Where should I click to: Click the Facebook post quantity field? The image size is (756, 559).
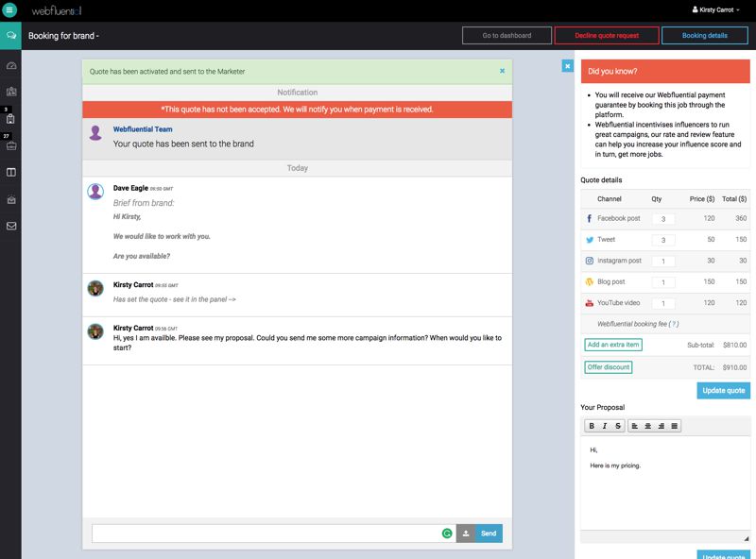point(663,219)
